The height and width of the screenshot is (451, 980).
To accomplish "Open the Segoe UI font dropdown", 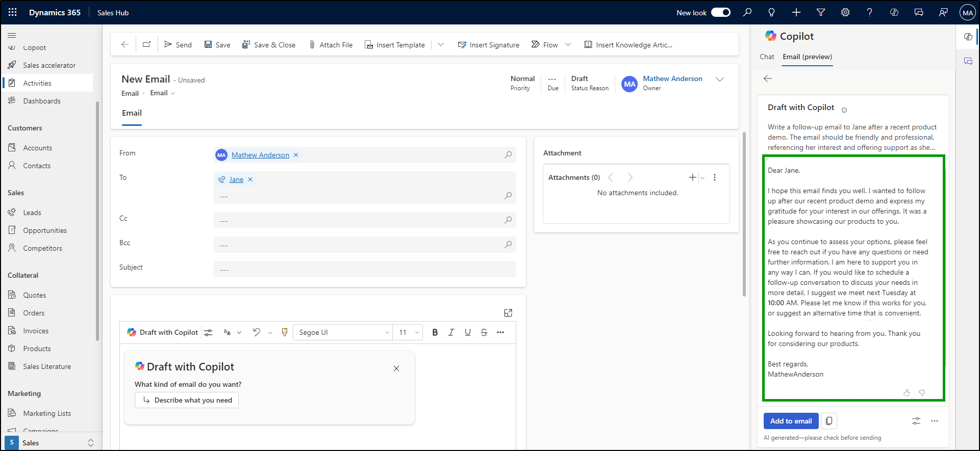I will click(x=343, y=332).
